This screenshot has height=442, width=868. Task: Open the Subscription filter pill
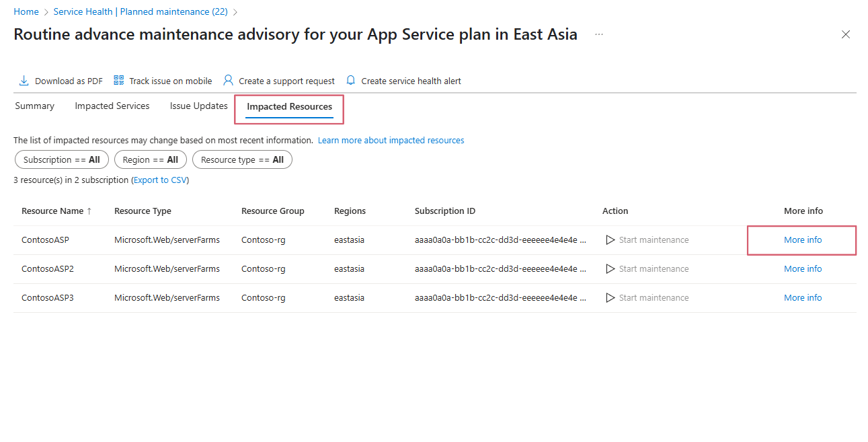pyautogui.click(x=61, y=160)
